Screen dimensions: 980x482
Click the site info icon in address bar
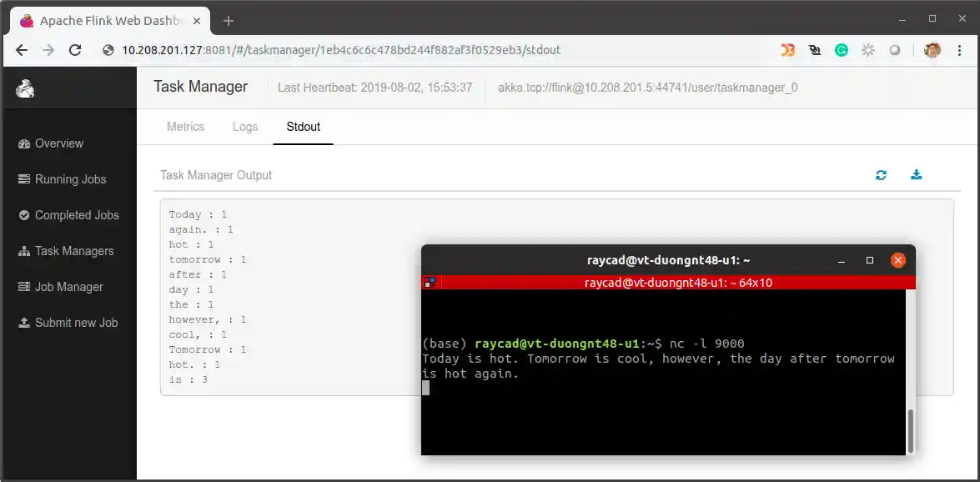coord(108,51)
